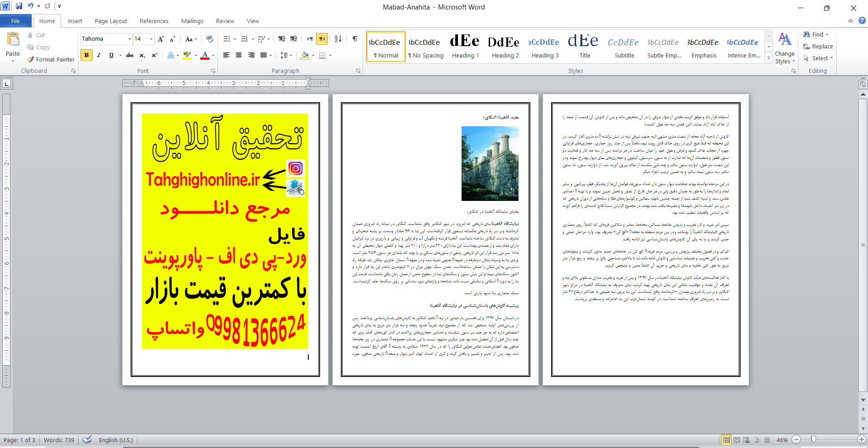Grow font size with the large A icon
The image size is (868, 448).
(160, 39)
